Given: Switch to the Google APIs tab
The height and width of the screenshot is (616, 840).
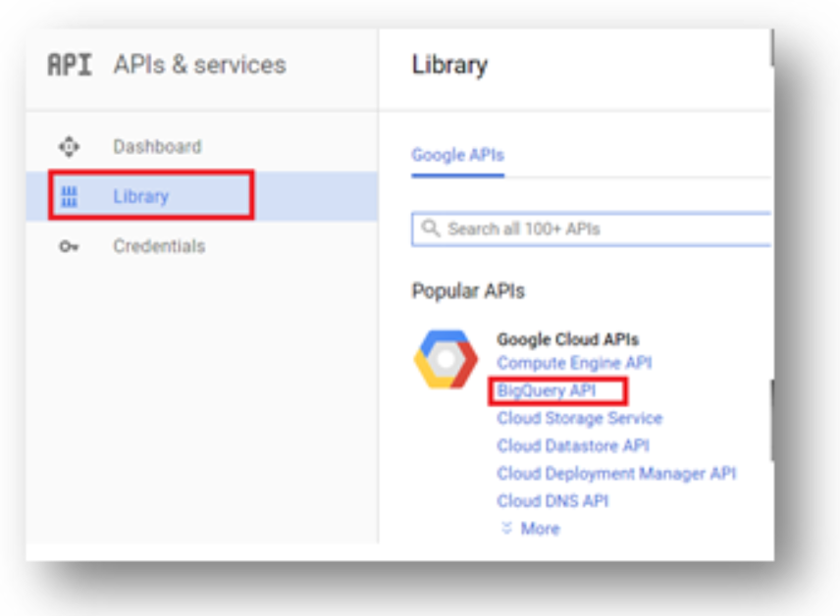Looking at the screenshot, I should (457, 155).
